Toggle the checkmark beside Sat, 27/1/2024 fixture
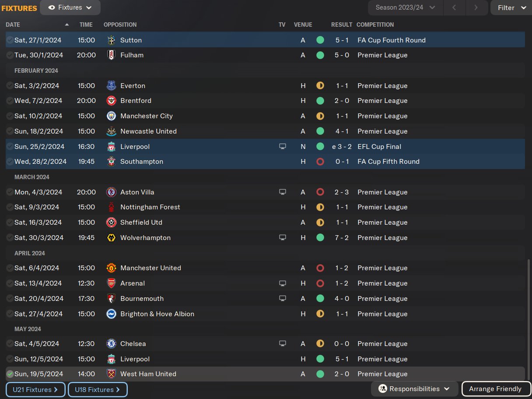Viewport: 532px width, 399px height. pos(10,40)
